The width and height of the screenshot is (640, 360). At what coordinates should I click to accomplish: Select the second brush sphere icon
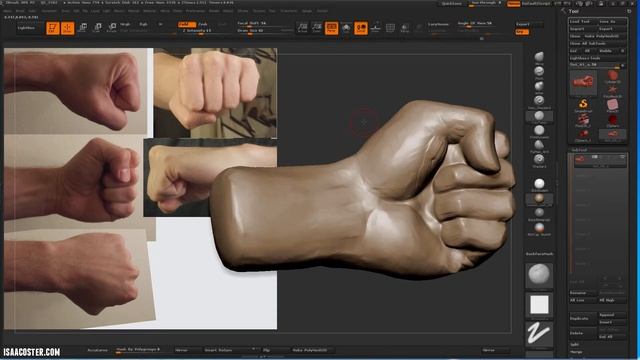pyautogui.click(x=539, y=72)
